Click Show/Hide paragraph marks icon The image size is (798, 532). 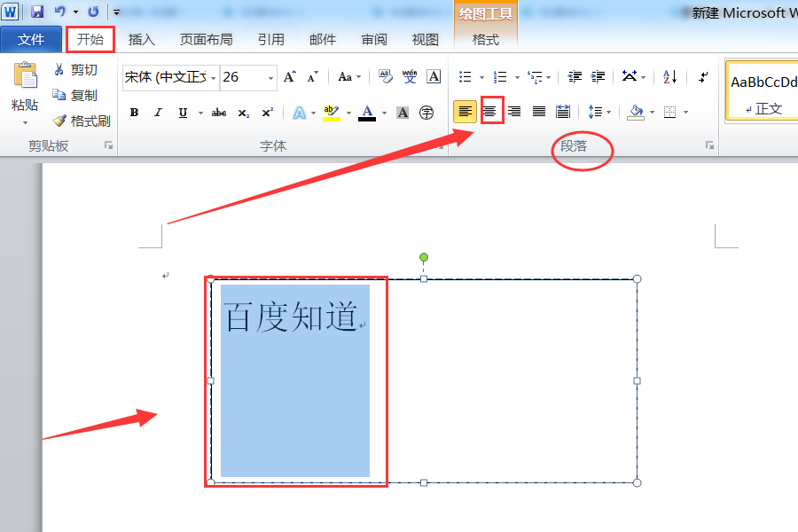point(704,77)
